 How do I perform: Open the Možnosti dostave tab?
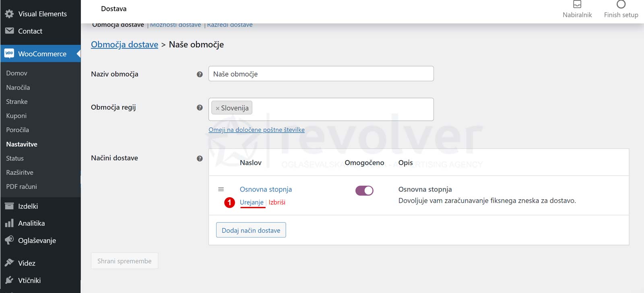coord(175,25)
